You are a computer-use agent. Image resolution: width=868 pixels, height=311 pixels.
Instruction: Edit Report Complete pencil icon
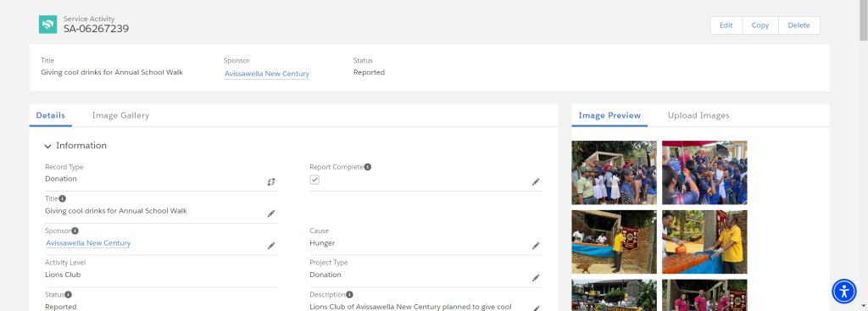pyautogui.click(x=536, y=181)
